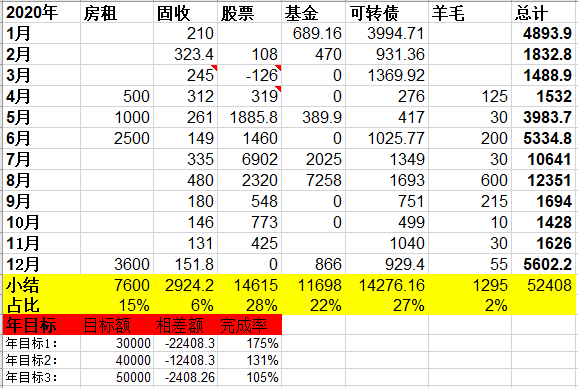Click the August total 12351
This screenshot has width=578, height=388.
point(544,181)
